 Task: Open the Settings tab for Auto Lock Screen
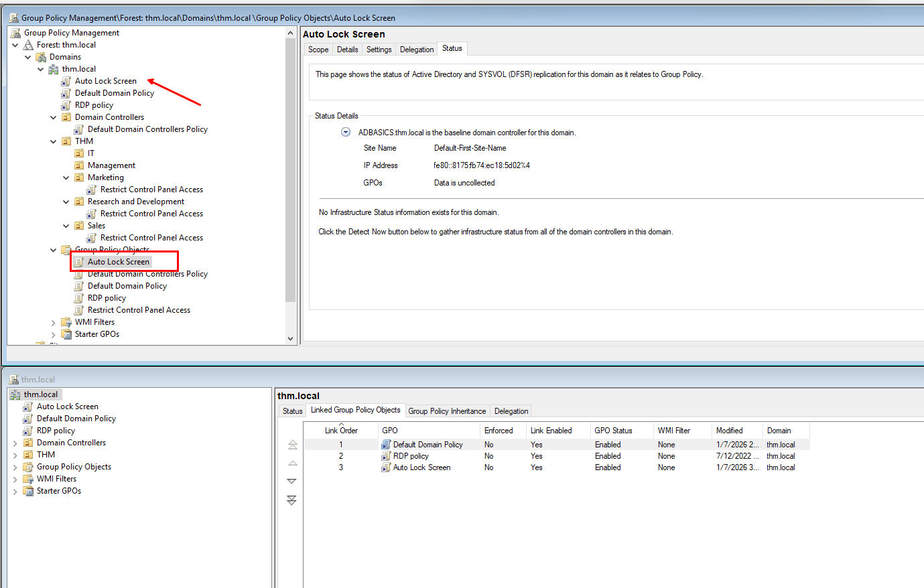point(379,50)
